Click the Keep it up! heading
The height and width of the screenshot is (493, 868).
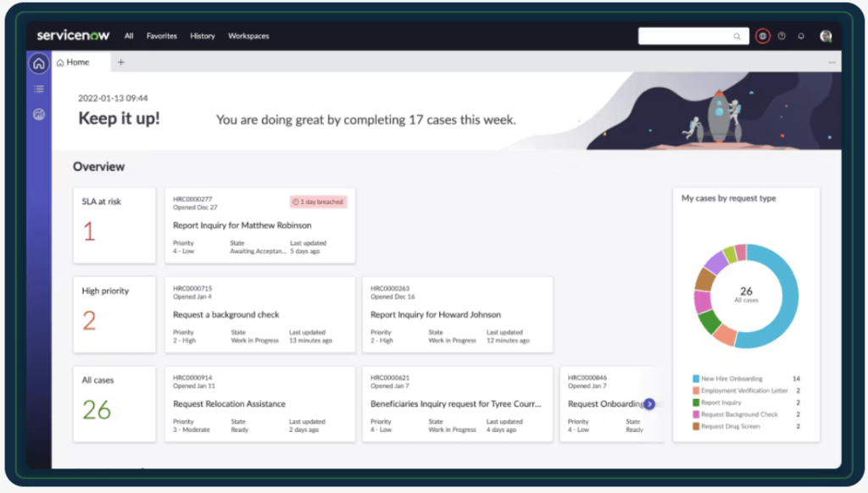click(x=119, y=119)
